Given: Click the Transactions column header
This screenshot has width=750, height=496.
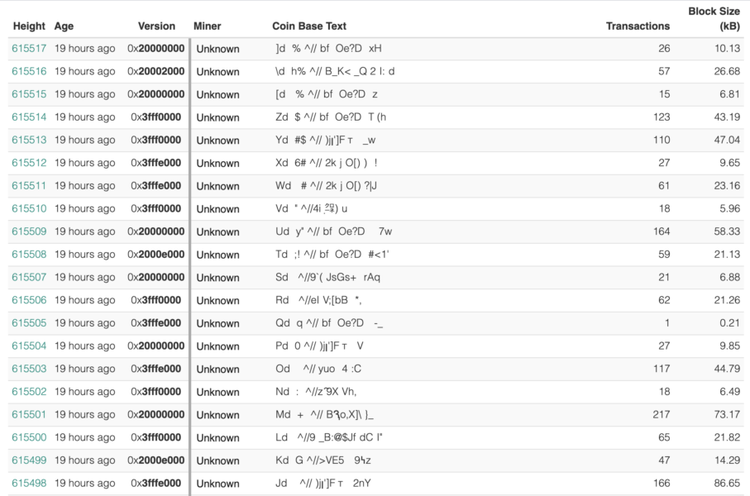Looking at the screenshot, I should tap(638, 26).
